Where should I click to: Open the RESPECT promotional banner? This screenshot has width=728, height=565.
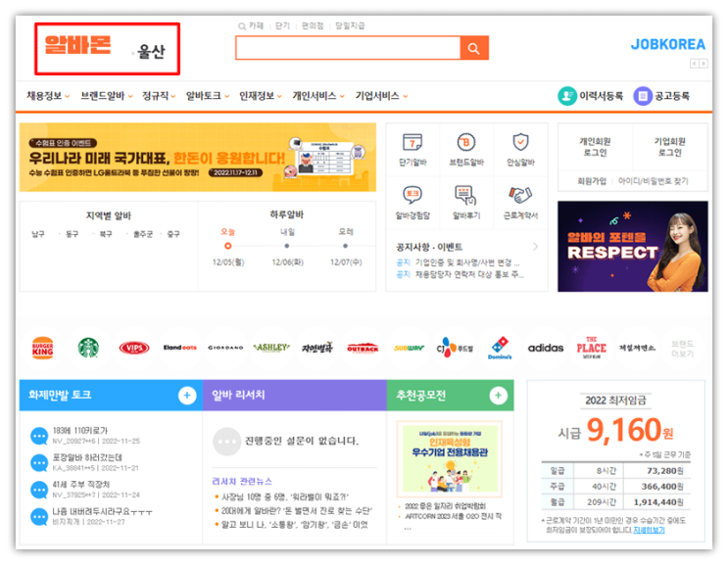point(632,247)
